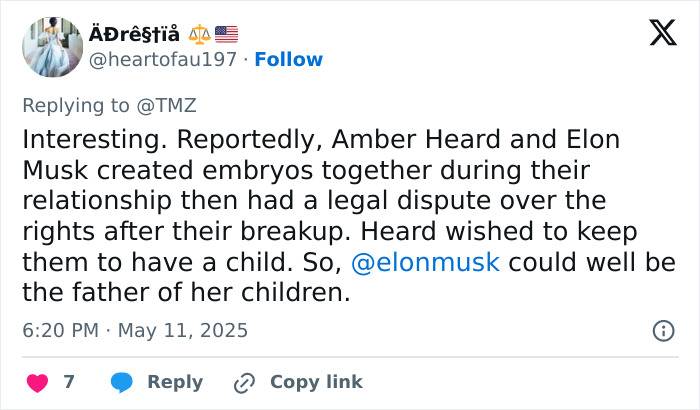Click the X logo icon
This screenshot has width=700, height=410.
click(x=662, y=34)
